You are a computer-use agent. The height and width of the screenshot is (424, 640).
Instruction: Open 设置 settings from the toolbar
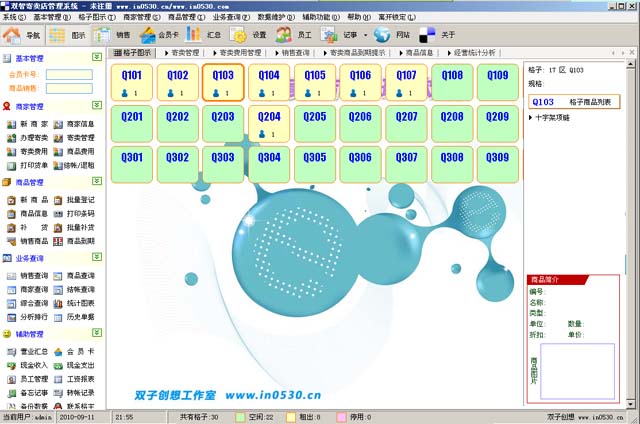[x=249, y=35]
